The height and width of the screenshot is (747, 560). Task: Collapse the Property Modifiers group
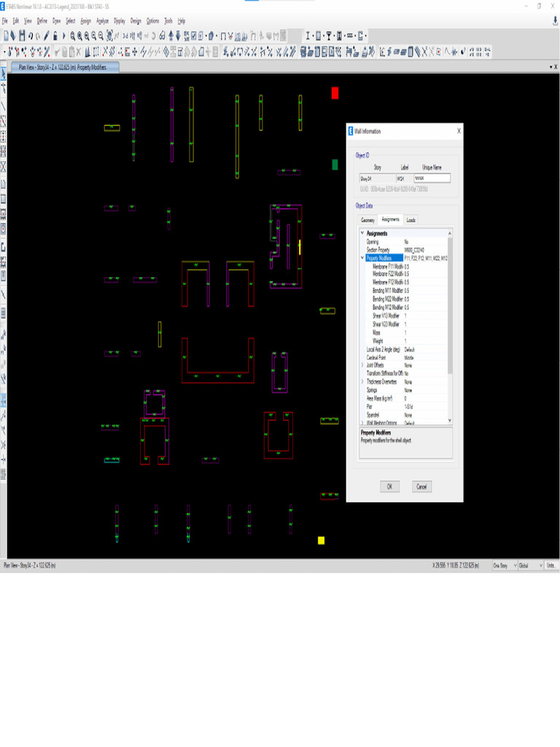362,258
